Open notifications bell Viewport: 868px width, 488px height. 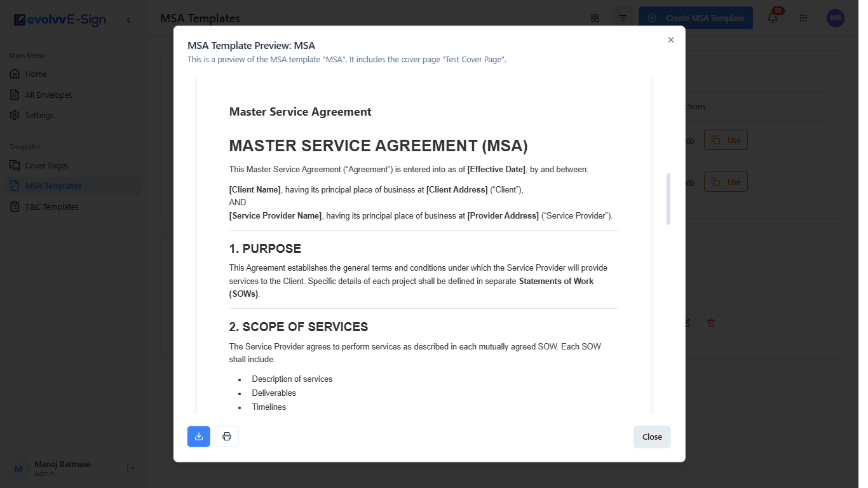pyautogui.click(x=773, y=18)
